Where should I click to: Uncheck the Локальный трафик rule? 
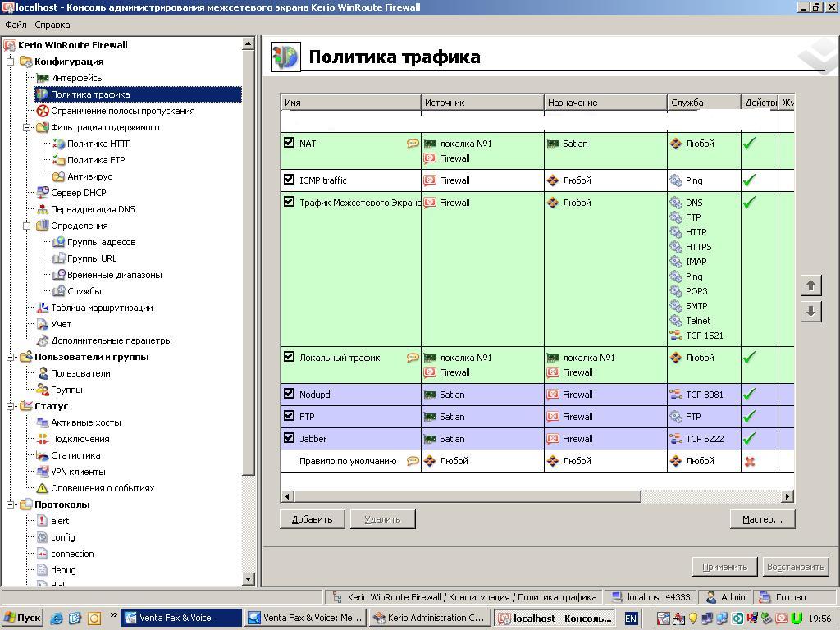click(290, 356)
